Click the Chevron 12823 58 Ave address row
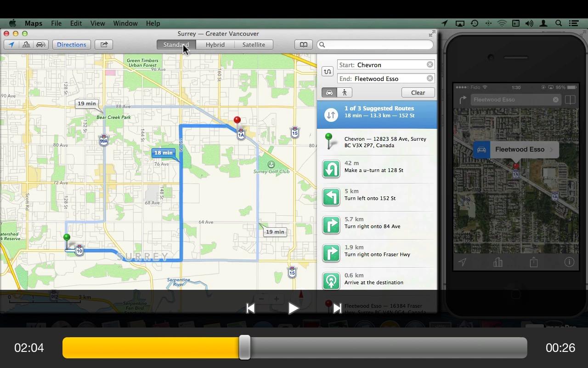588x368 pixels. click(x=377, y=142)
